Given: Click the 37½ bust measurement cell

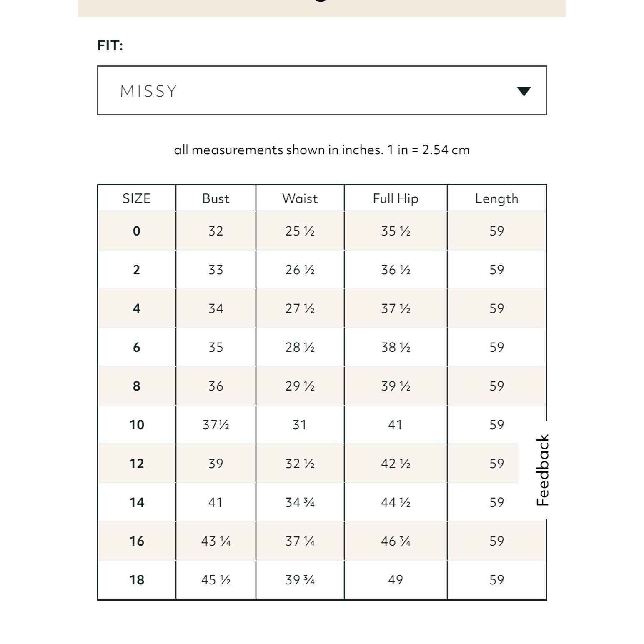Looking at the screenshot, I should pos(216,425).
